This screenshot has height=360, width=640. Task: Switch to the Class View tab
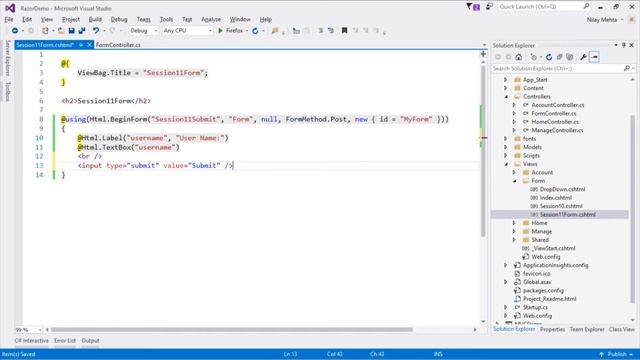pyautogui.click(x=622, y=329)
